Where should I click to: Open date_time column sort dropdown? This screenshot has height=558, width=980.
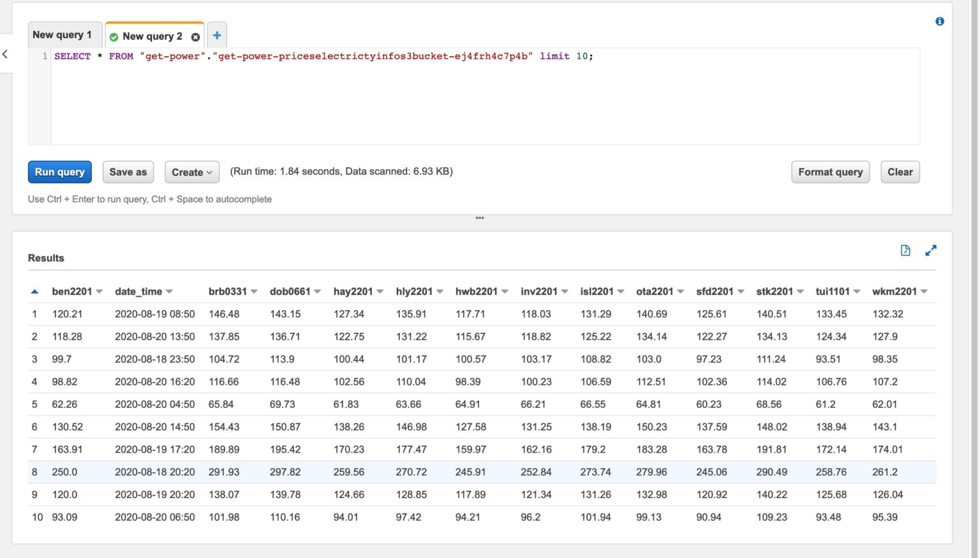click(169, 292)
